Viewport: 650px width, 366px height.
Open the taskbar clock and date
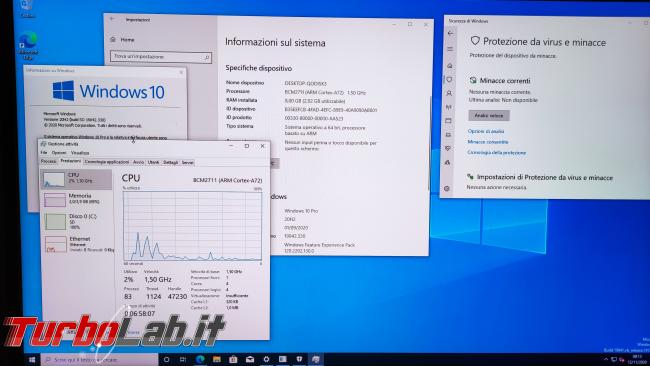pos(637,359)
